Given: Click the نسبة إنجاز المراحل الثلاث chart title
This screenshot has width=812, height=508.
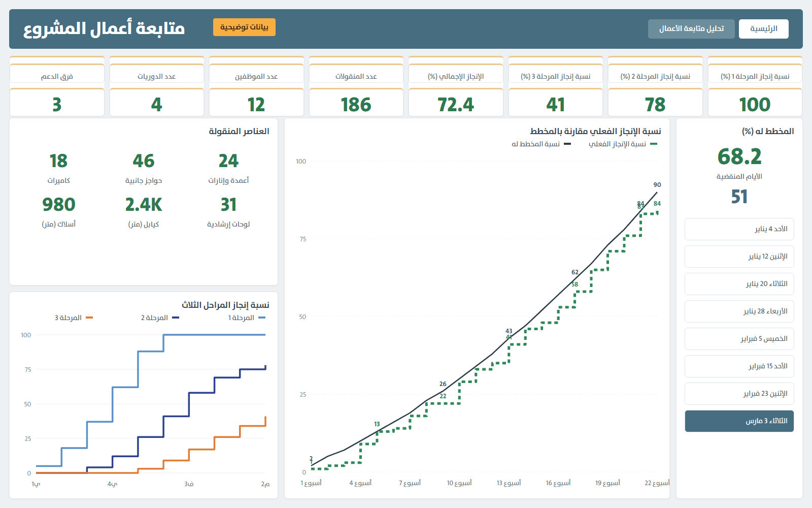Looking at the screenshot, I should pos(225,305).
